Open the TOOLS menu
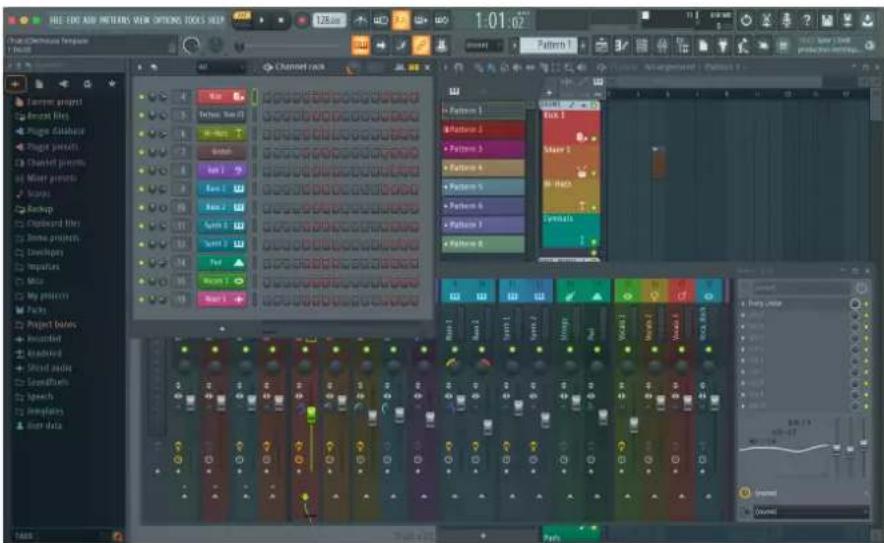Viewport: 884px width, 543px height. [x=195, y=20]
